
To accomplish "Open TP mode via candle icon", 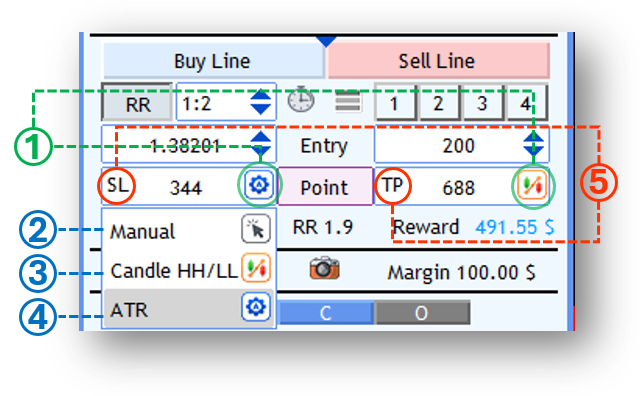I will [532, 185].
